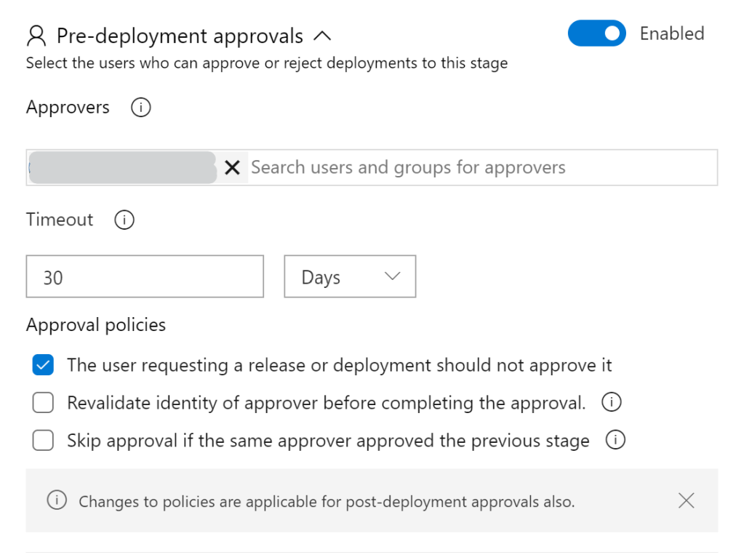Select the greyed-out approver chip
Screen dimensions: 744x560
point(122,168)
